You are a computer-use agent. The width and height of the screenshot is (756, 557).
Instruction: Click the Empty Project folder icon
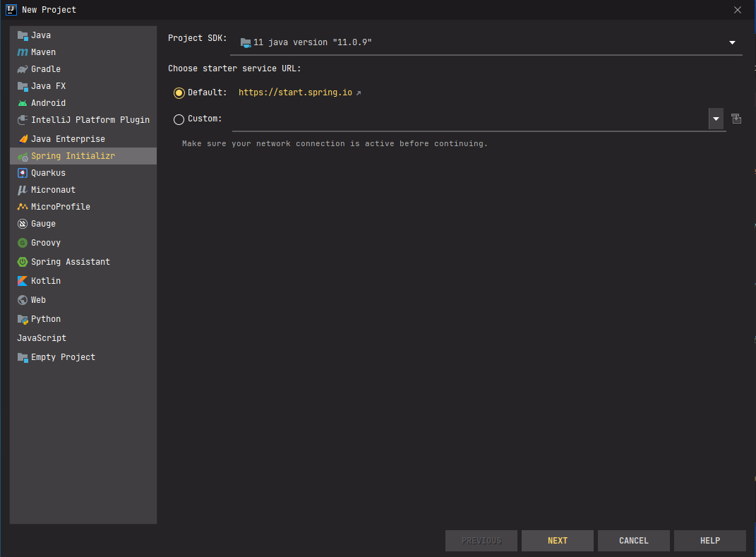(x=23, y=357)
